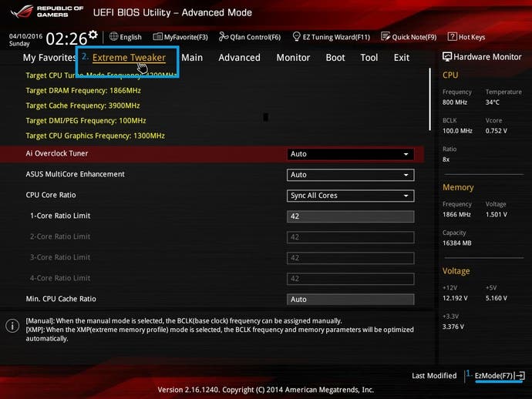Click the globe language icon
This screenshot has height=399, width=532.
[x=113, y=37]
